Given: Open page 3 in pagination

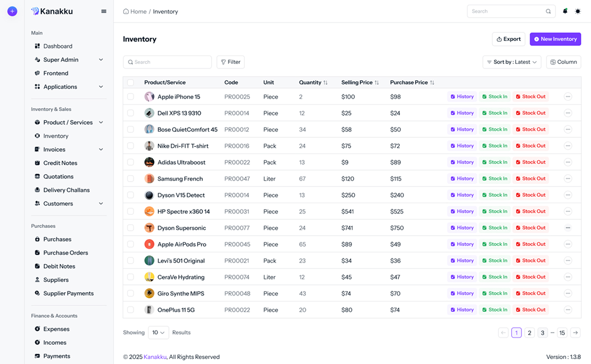Looking at the screenshot, I should point(542,333).
